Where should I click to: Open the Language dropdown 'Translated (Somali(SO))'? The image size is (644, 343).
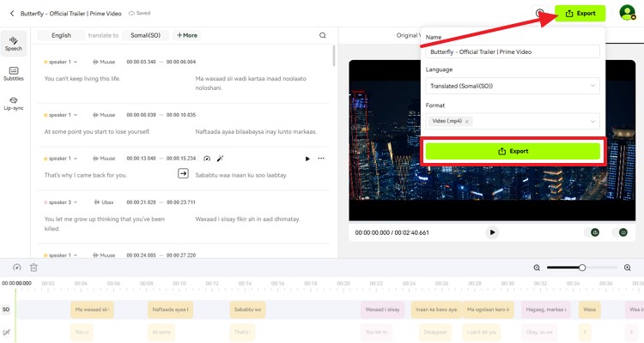(513, 86)
